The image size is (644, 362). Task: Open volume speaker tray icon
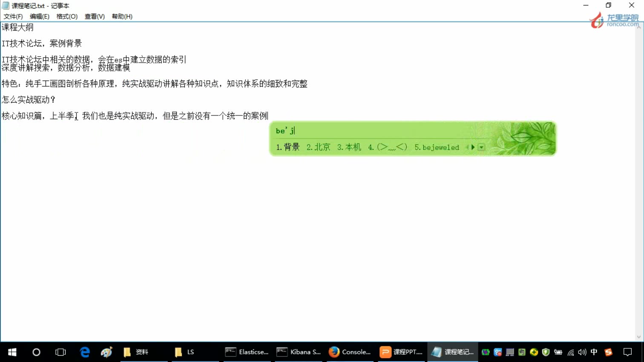pos(582,352)
